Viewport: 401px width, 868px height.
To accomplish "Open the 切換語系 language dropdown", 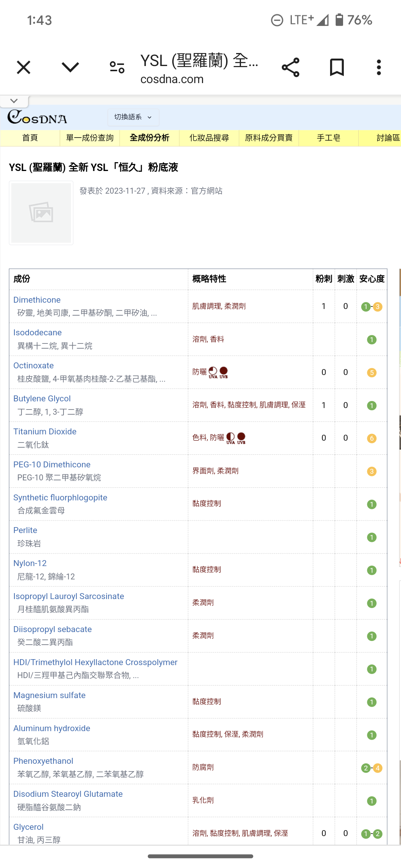I will coord(133,117).
